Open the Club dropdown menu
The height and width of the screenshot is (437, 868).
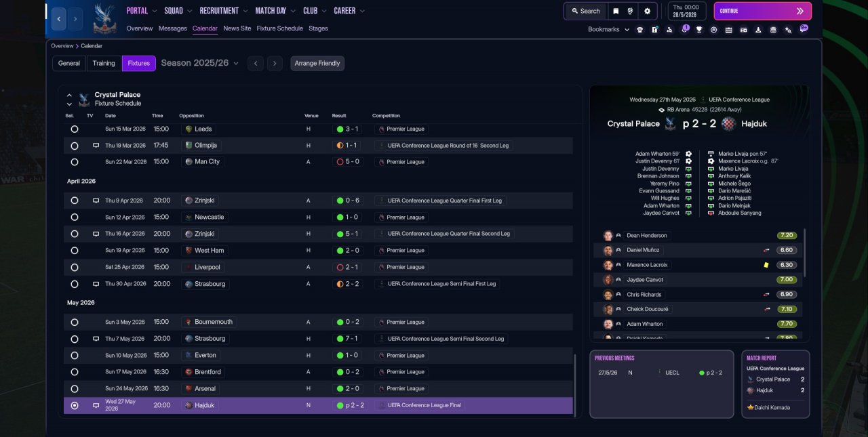315,11
